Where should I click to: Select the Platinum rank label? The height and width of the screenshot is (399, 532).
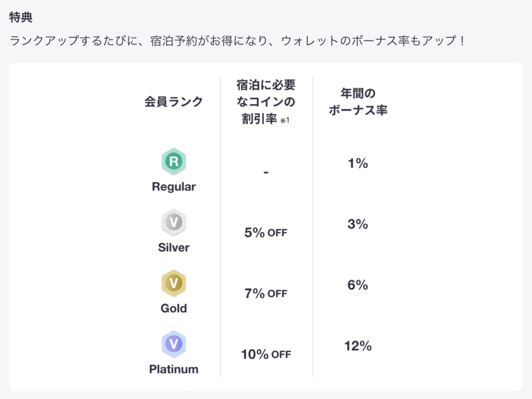(174, 369)
